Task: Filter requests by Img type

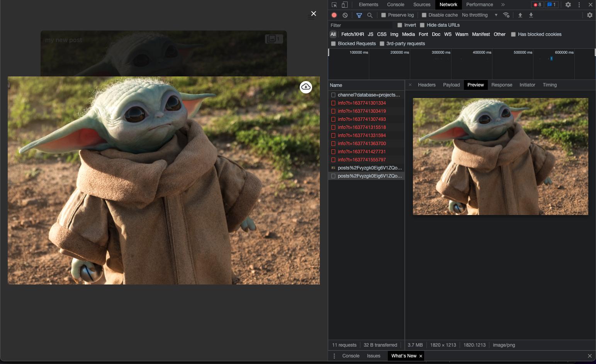Action: tap(394, 34)
